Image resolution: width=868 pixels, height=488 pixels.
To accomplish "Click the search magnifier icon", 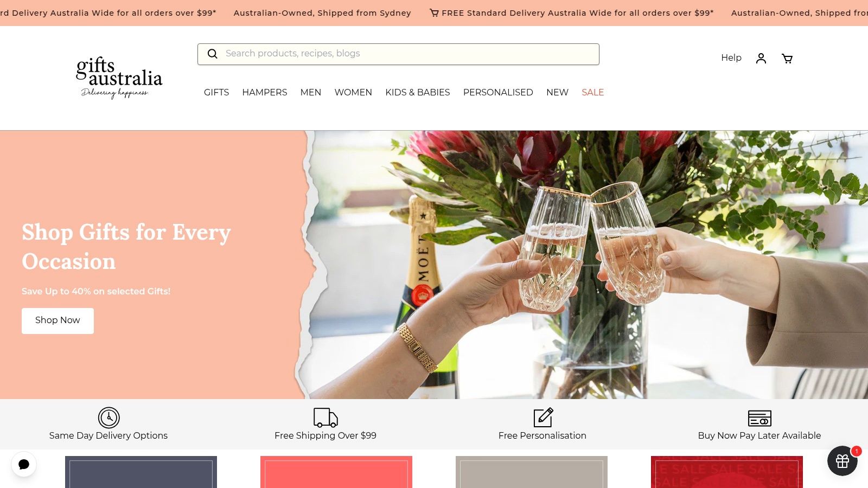I will [x=213, y=54].
